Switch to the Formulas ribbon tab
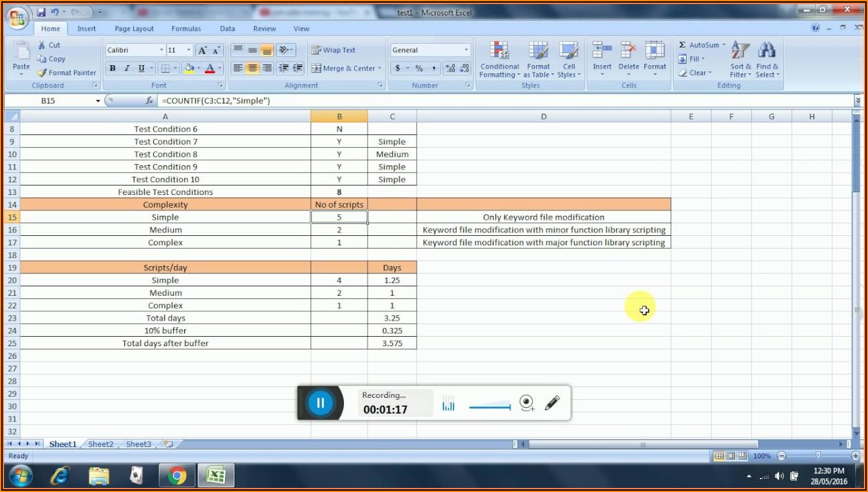Screen dimensions: 868x492 (x=186, y=28)
